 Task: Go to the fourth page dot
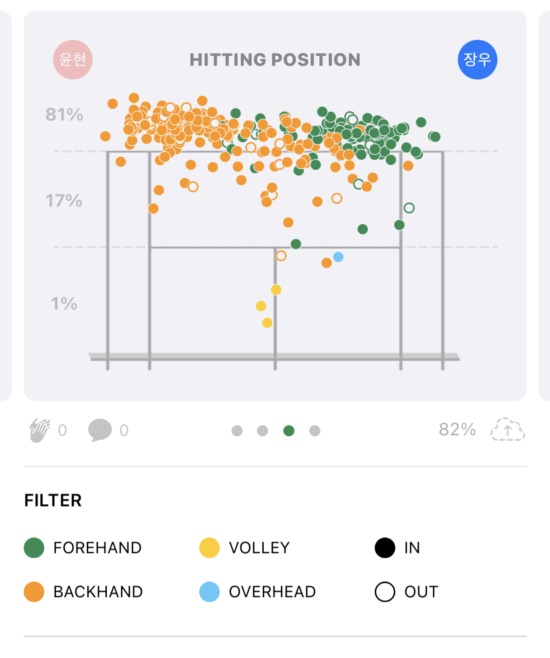coord(315,431)
